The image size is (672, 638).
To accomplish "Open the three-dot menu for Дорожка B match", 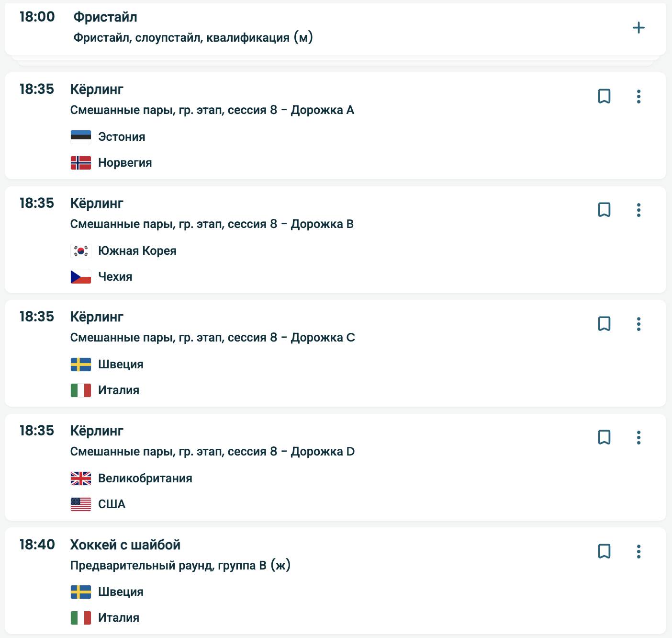I will [638, 210].
